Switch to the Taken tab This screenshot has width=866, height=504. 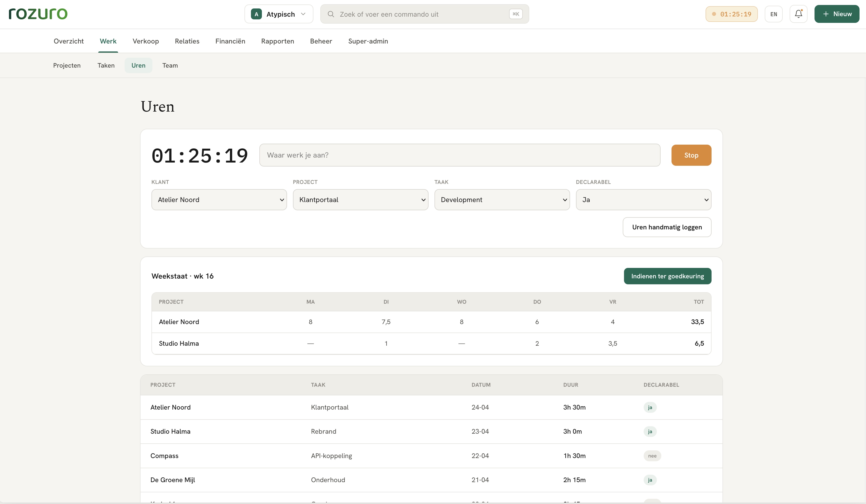pyautogui.click(x=106, y=65)
